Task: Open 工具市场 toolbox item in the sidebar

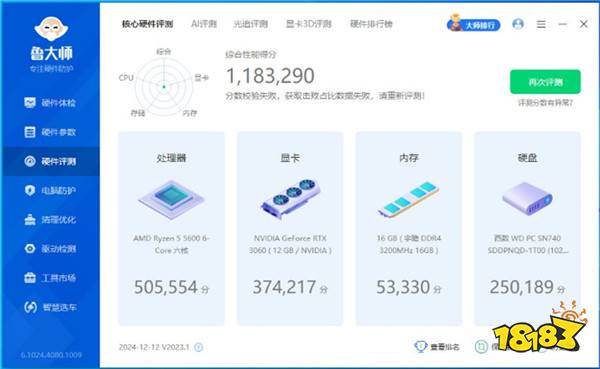Action: [50, 278]
